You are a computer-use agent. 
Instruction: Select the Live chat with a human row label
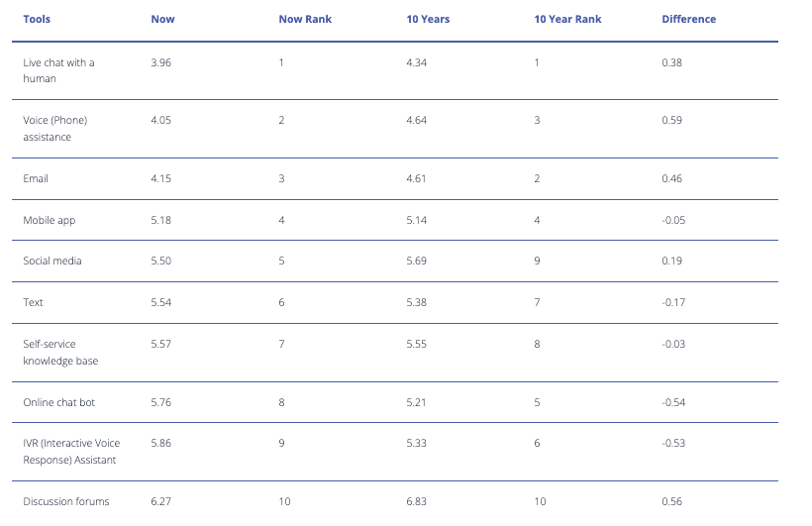pyautogui.click(x=58, y=70)
